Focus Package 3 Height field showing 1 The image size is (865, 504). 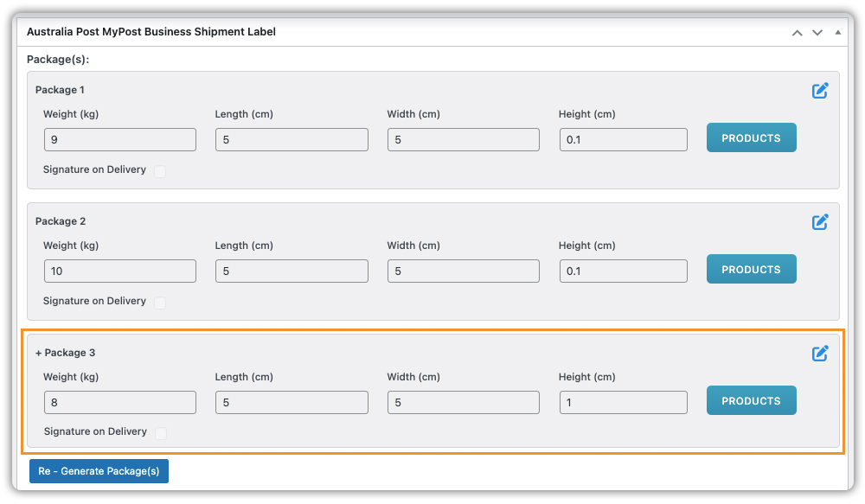tap(624, 402)
